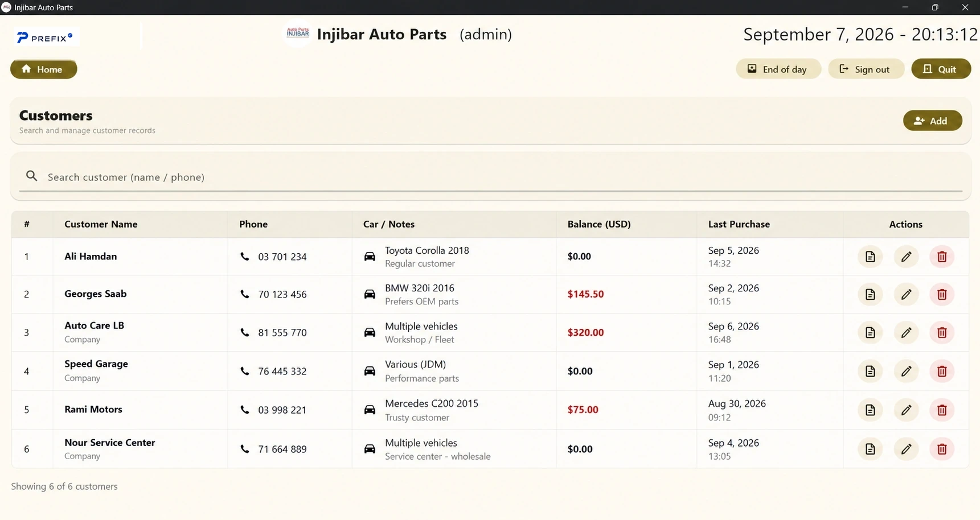The width and height of the screenshot is (980, 520).
Task: Select Auto Care LB's $320.00 balance
Action: [x=585, y=332]
